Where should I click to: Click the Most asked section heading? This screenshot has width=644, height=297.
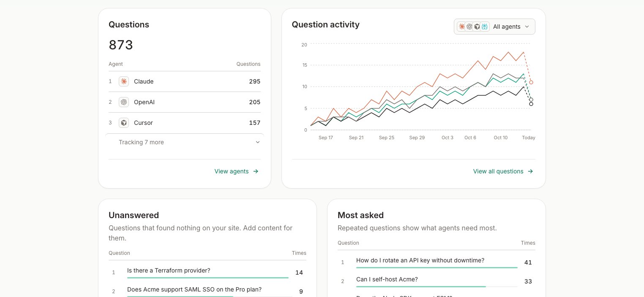[x=360, y=215]
